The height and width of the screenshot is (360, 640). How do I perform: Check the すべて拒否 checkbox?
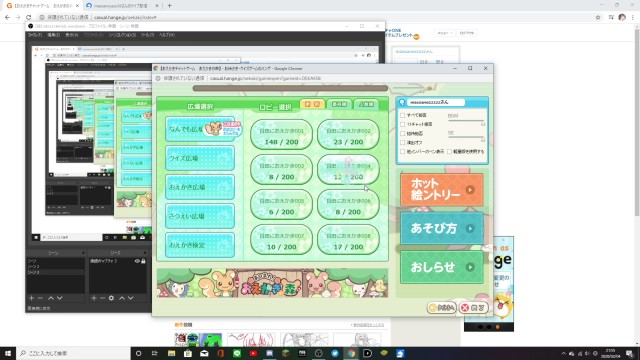click(403, 115)
